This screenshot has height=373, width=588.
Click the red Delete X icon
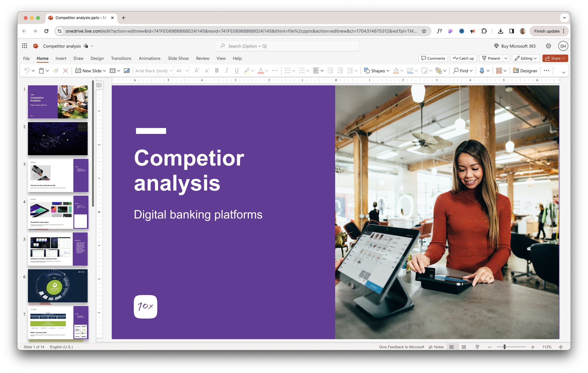[x=65, y=71]
